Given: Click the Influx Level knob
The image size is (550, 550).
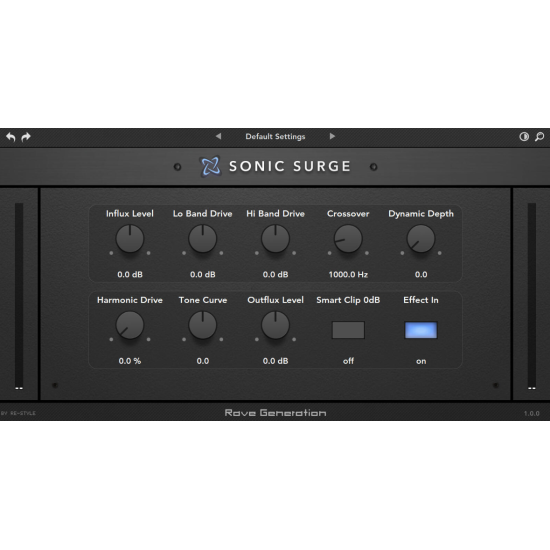Looking at the screenshot, I should coord(130,239).
